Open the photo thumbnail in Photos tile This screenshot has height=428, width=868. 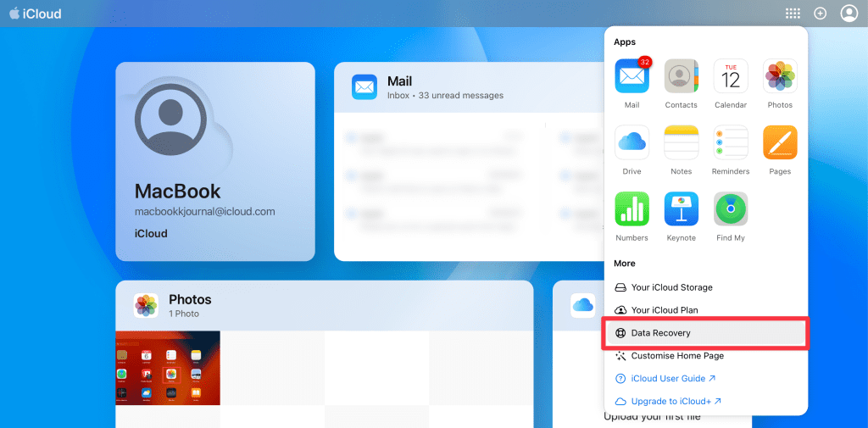(168, 368)
